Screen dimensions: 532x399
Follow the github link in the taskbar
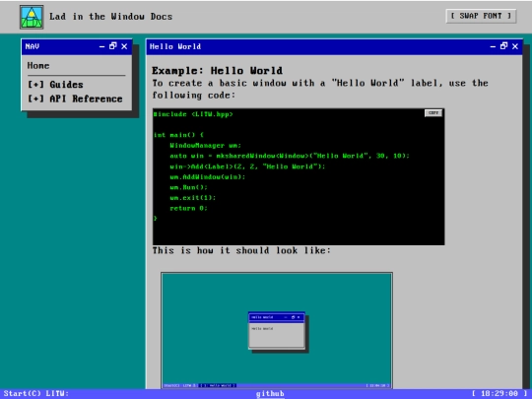[270, 393]
